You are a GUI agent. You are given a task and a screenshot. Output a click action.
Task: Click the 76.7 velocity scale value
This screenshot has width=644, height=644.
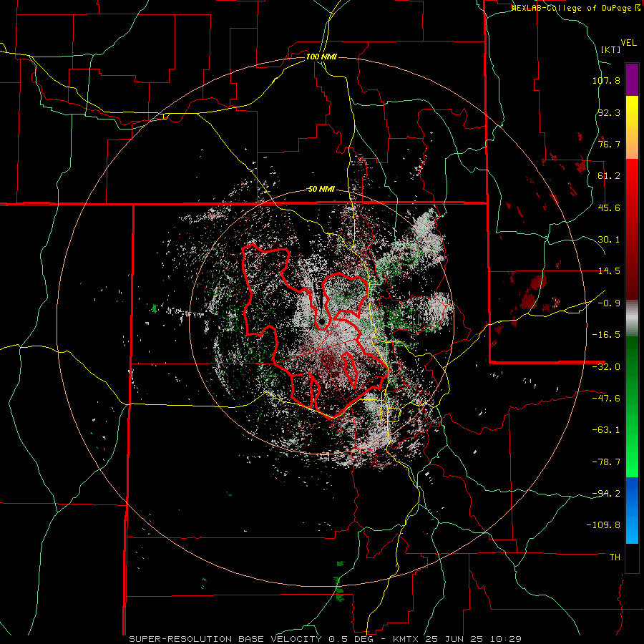(609, 144)
